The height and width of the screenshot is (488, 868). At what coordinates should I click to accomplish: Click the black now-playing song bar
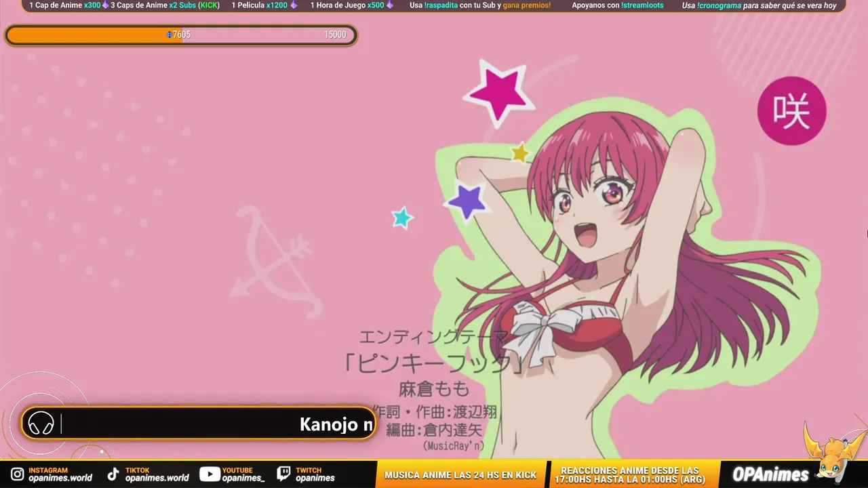(x=199, y=424)
